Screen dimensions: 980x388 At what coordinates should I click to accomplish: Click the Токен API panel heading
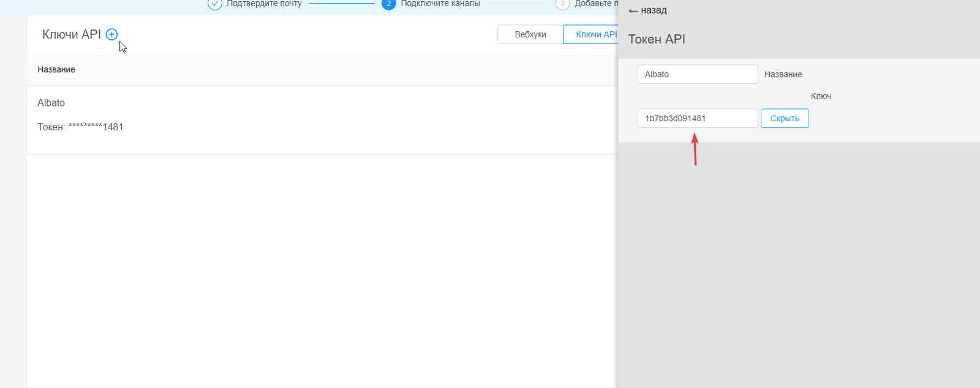pyautogui.click(x=657, y=39)
